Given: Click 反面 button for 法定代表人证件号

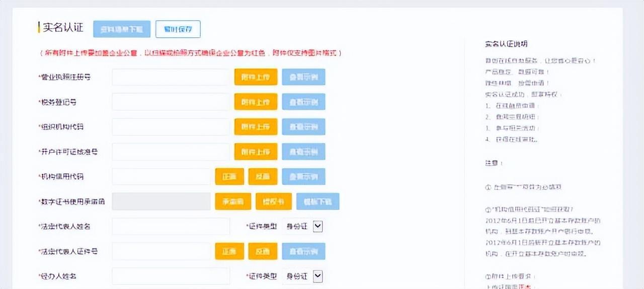Looking at the screenshot, I should pyautogui.click(x=263, y=251).
